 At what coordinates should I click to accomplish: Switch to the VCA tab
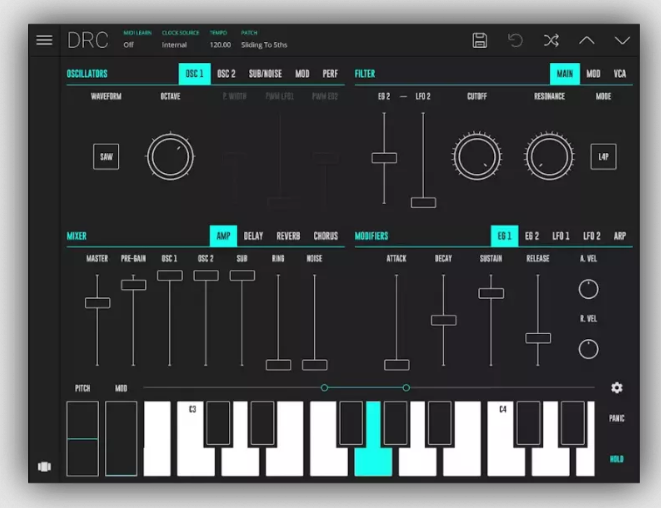(620, 74)
